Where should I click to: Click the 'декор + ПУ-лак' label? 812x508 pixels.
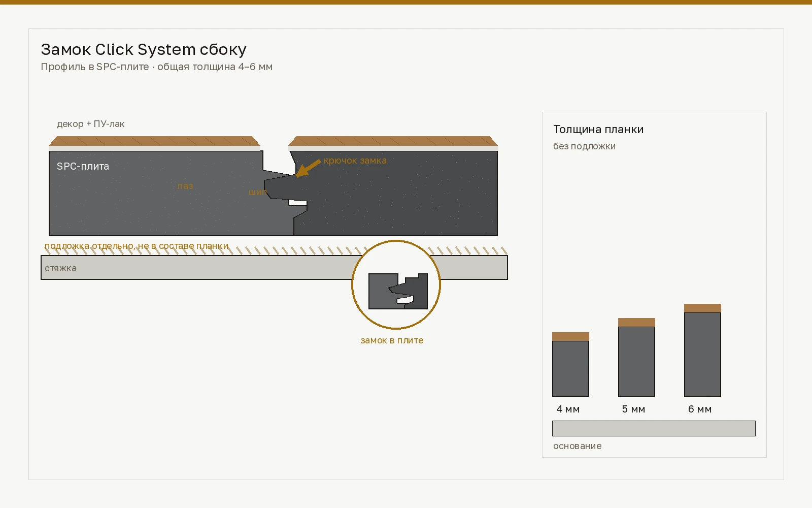(91, 124)
